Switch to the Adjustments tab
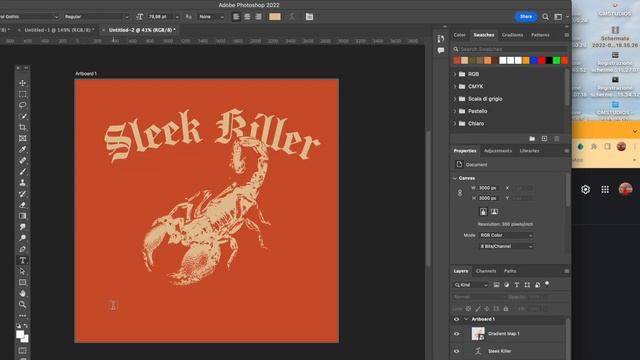The height and width of the screenshot is (360, 640). tap(498, 151)
